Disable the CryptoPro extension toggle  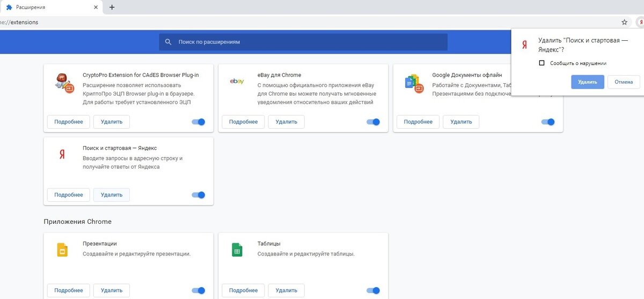pyautogui.click(x=199, y=122)
